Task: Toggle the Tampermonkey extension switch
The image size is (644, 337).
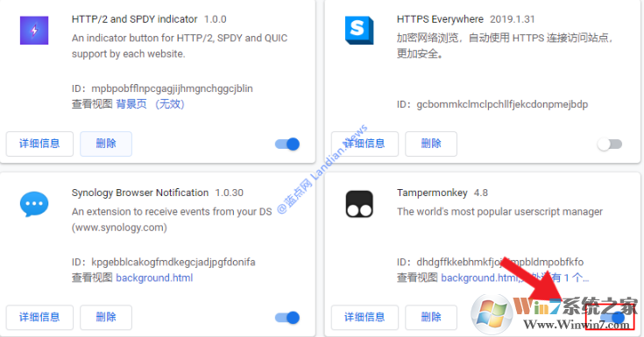Action: pyautogui.click(x=612, y=318)
